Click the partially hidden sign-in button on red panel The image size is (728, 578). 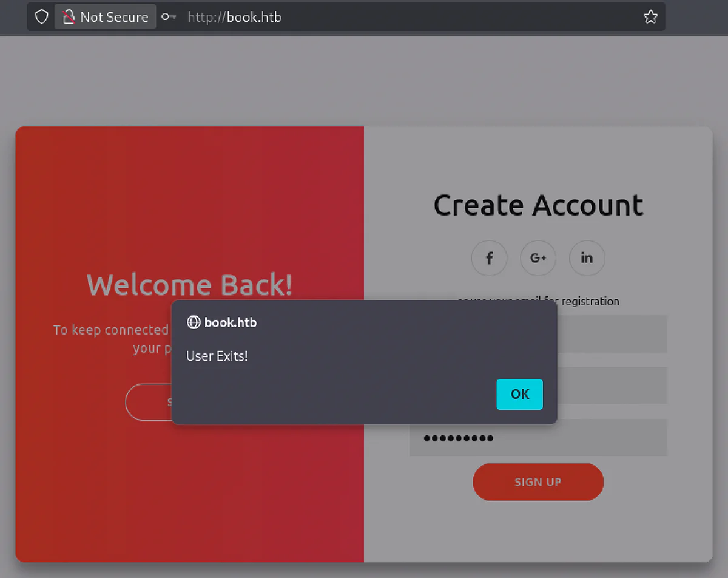click(x=149, y=402)
